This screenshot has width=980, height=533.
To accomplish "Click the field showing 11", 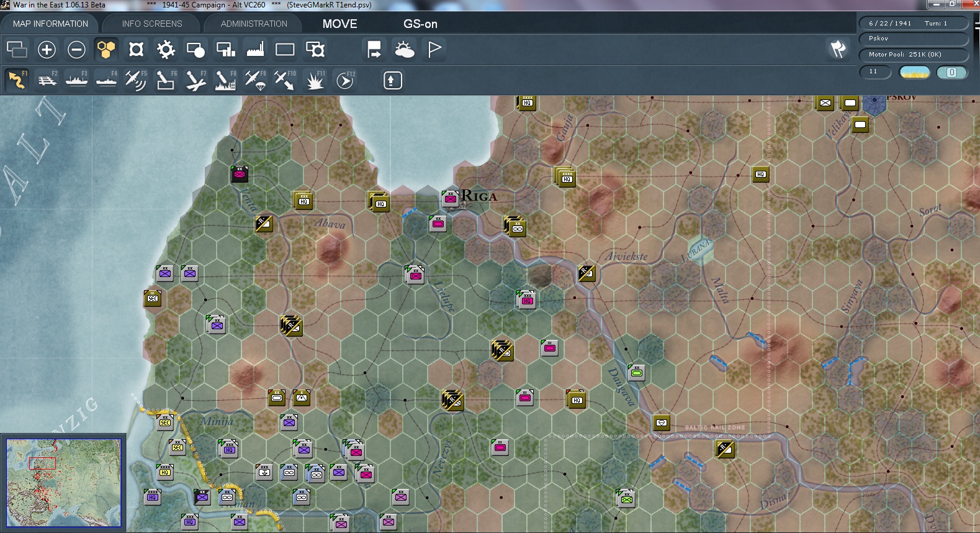I will pyautogui.click(x=875, y=72).
